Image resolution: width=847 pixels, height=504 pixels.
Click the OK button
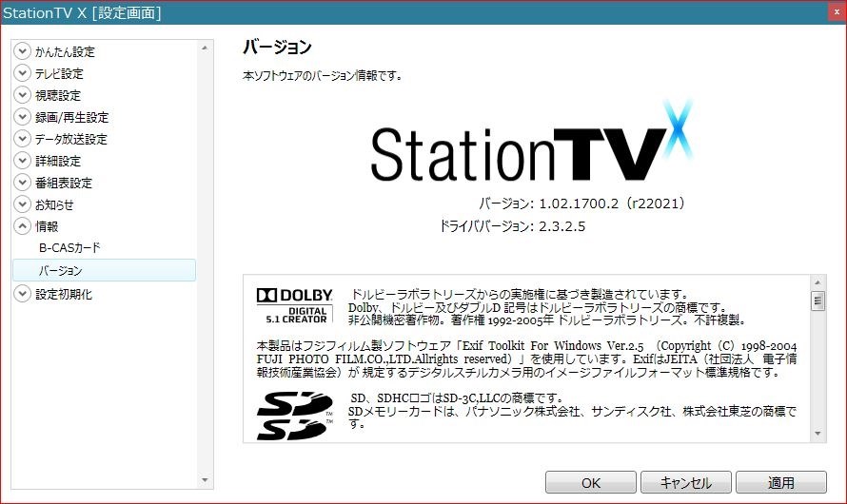pos(590,482)
